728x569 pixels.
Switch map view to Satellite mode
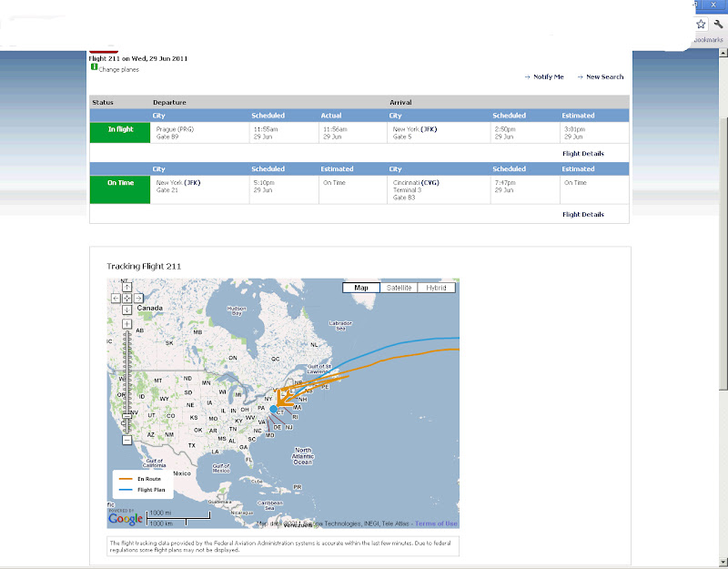pos(399,288)
